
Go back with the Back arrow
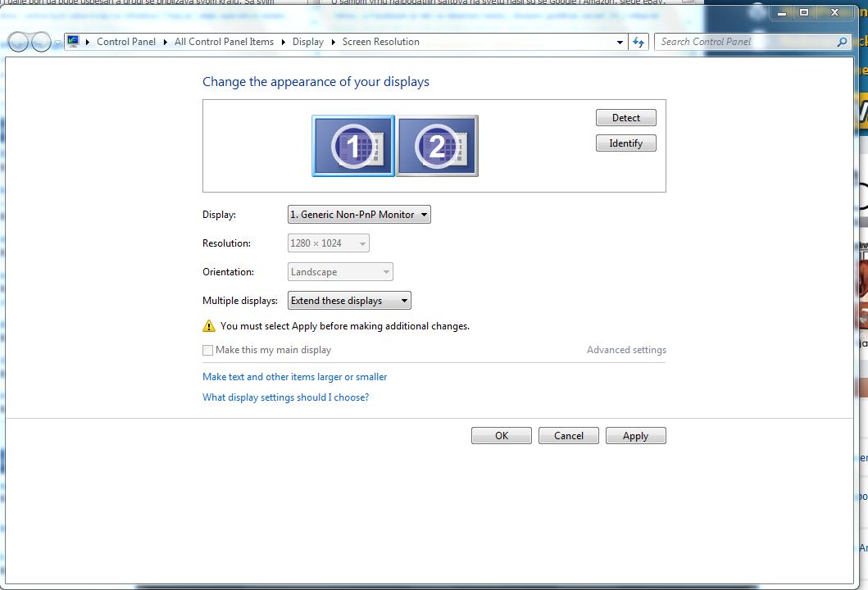click(18, 42)
